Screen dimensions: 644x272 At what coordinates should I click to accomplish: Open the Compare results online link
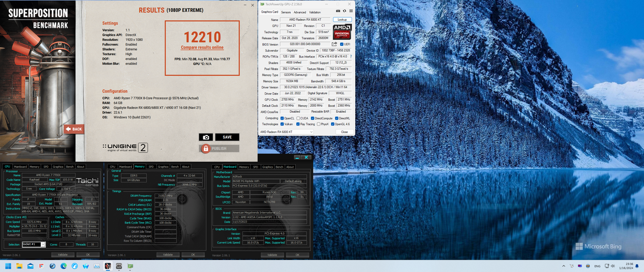tap(202, 47)
